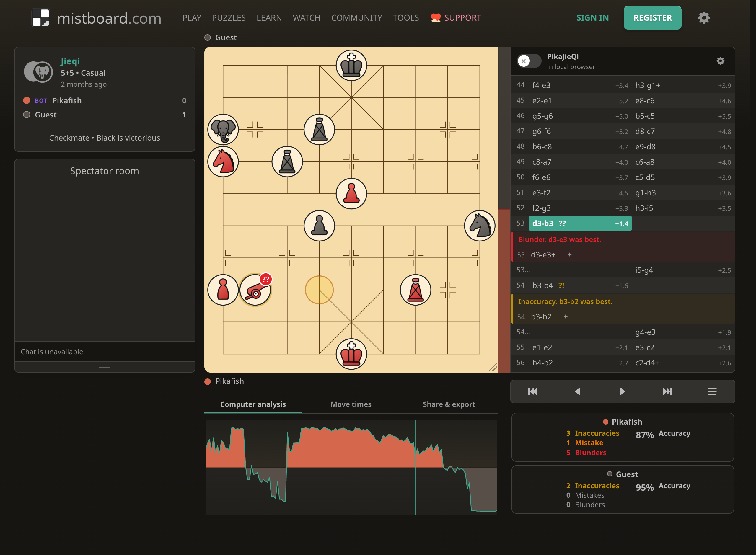This screenshot has width=756, height=555.
Task: Select the black horse piece on right edge
Action: (x=480, y=226)
